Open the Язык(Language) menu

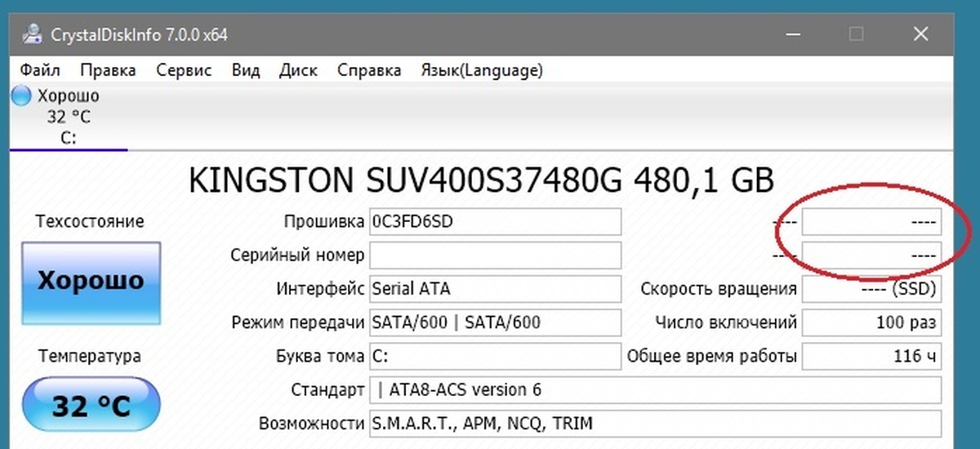[x=481, y=70]
